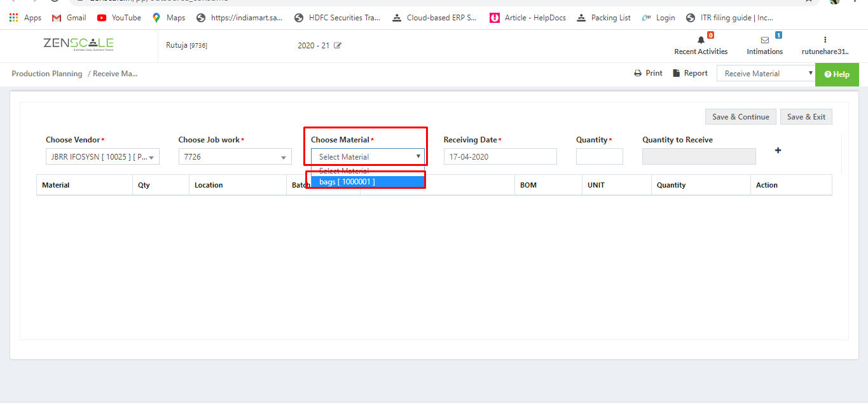Click Save & Continue
Screen dimensions: 868x405
click(741, 117)
